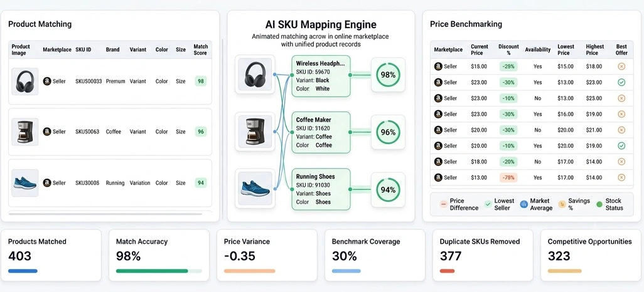Click Best Offer checkmark in $28.00 lowest price row
Viewport: 644px width, 292px height.
pos(621,145)
